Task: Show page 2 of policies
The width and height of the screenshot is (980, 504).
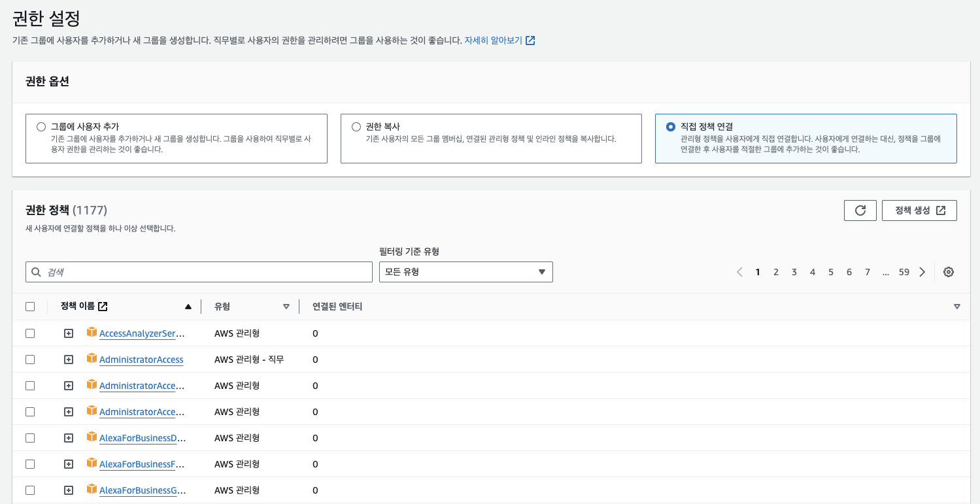Action: 776,272
